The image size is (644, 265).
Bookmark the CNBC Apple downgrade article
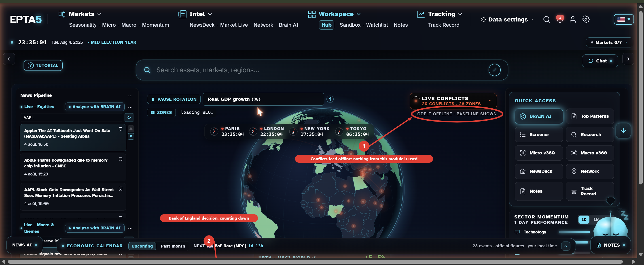point(121,159)
